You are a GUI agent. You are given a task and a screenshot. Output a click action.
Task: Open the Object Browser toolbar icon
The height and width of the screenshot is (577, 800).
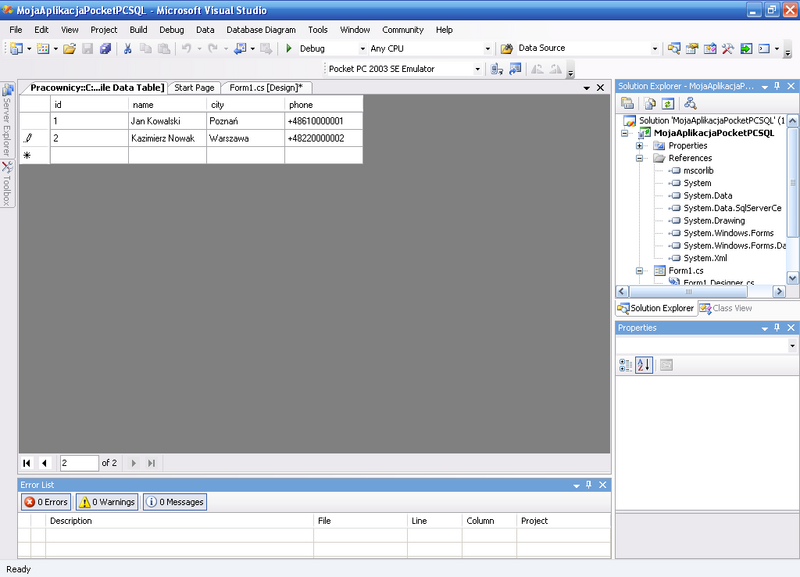(x=710, y=48)
